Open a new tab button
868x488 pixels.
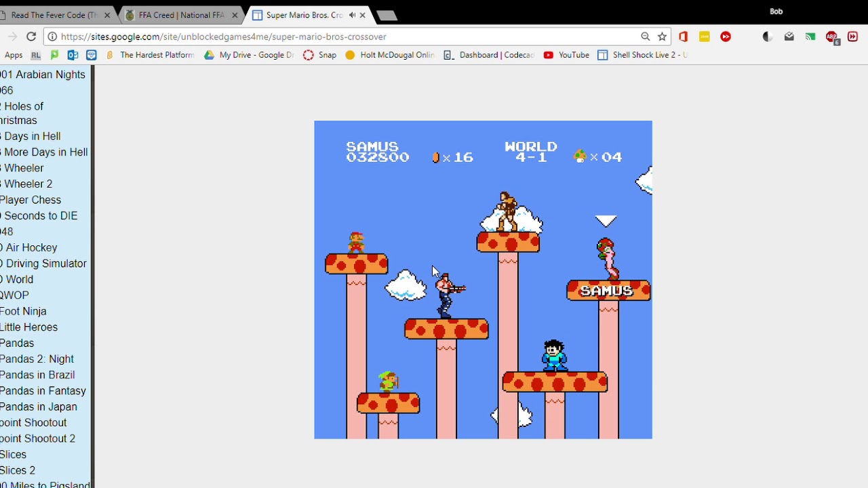click(x=387, y=16)
